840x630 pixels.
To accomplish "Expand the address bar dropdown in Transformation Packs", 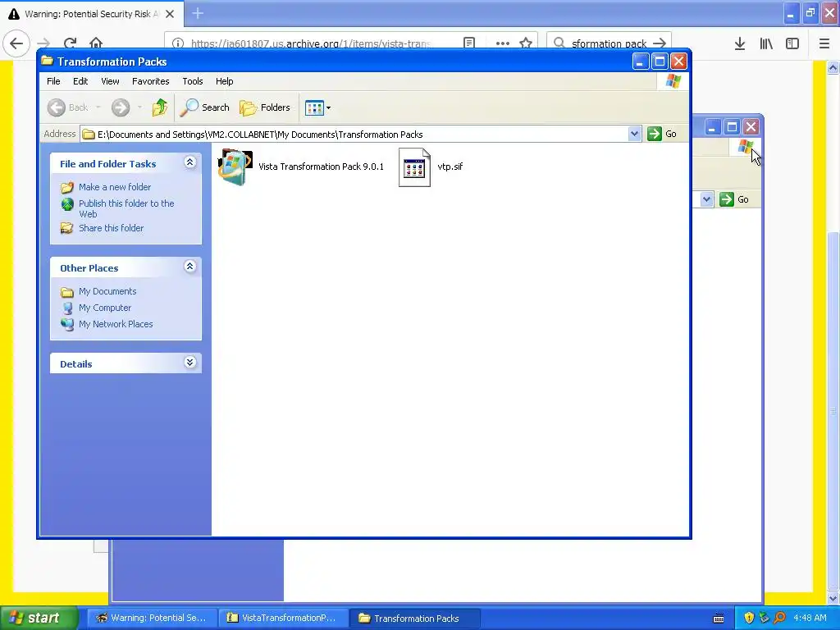I will tap(634, 134).
